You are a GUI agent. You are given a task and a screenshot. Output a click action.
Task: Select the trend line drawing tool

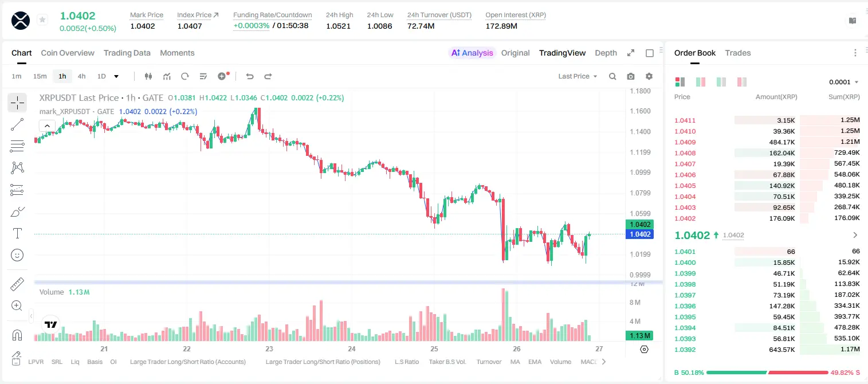(x=17, y=124)
